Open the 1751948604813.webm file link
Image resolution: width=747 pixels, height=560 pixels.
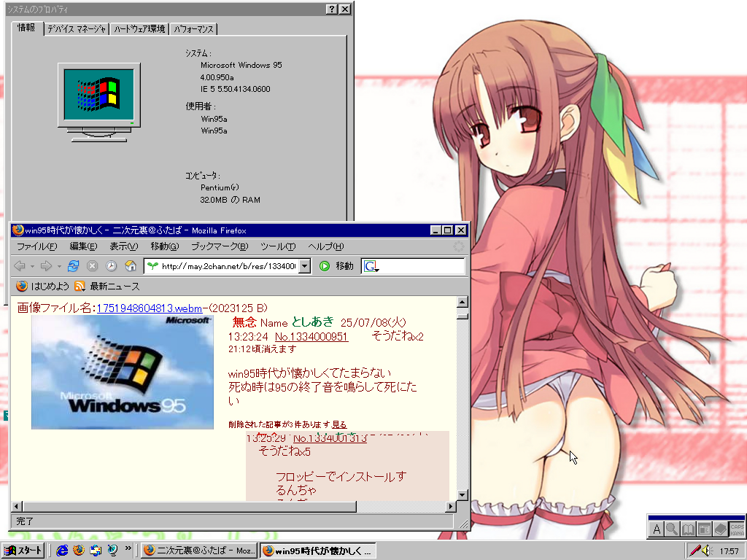point(149,308)
